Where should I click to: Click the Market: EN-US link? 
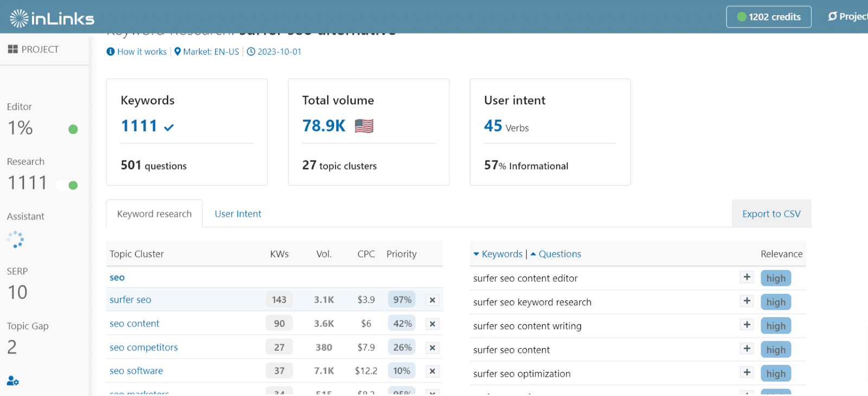click(211, 52)
